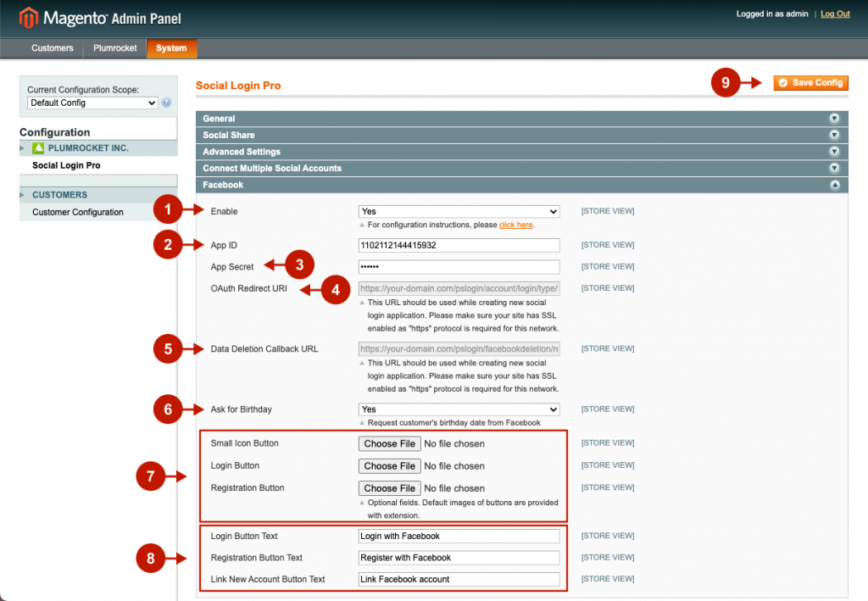Image resolution: width=868 pixels, height=601 pixels.
Task: Click the Log Out link
Action: pyautogui.click(x=835, y=14)
